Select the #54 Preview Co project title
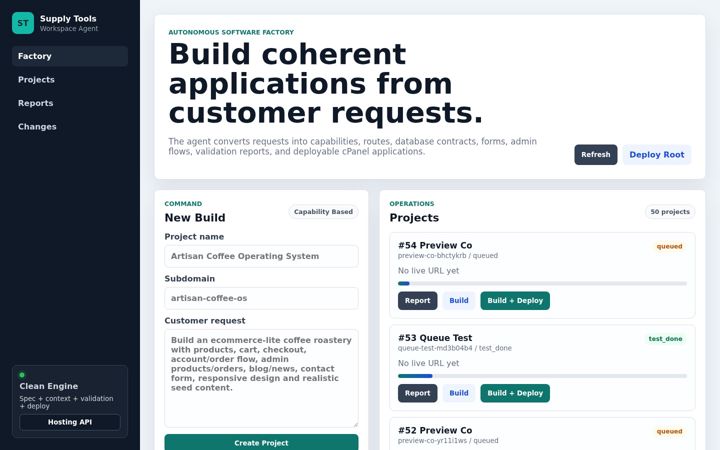 435,245
